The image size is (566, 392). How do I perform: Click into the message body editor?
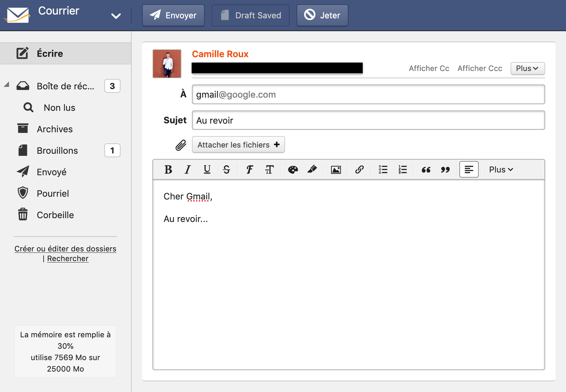click(349, 275)
